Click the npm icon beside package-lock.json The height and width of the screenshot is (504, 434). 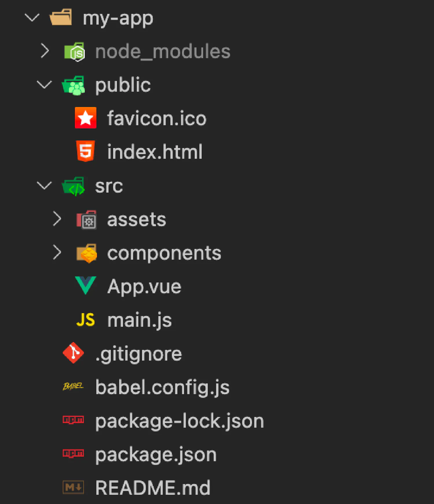73,420
